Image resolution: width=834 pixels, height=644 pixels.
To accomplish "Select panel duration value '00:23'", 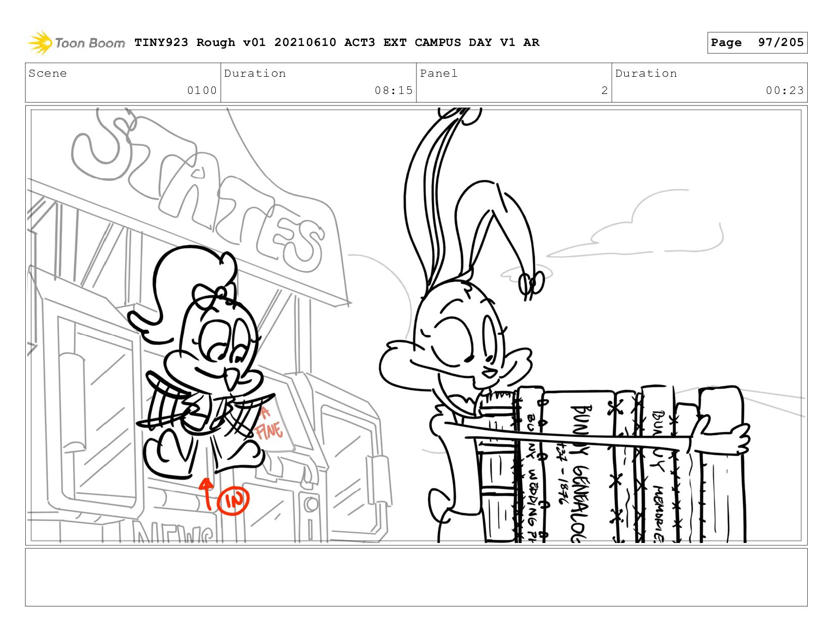I will tap(784, 90).
